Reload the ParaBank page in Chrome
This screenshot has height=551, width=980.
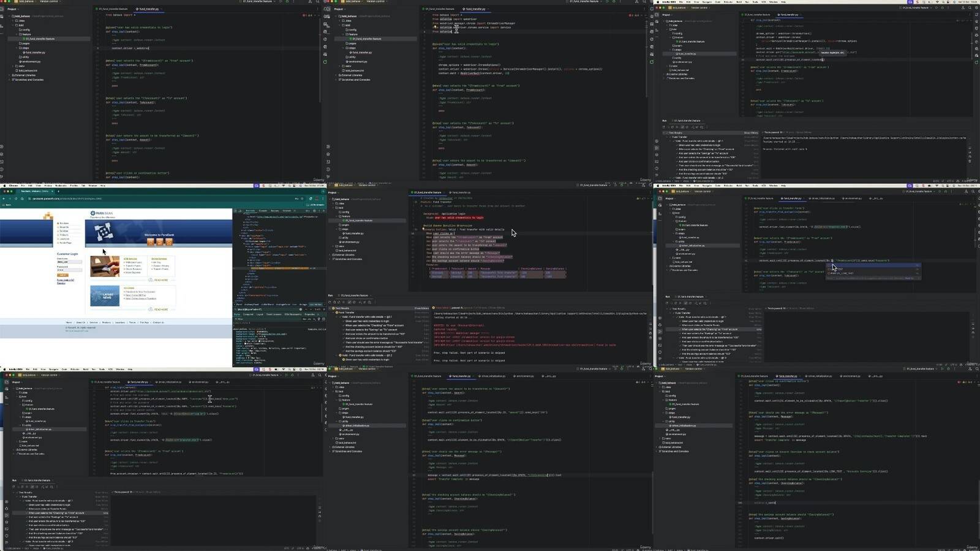pos(16,199)
